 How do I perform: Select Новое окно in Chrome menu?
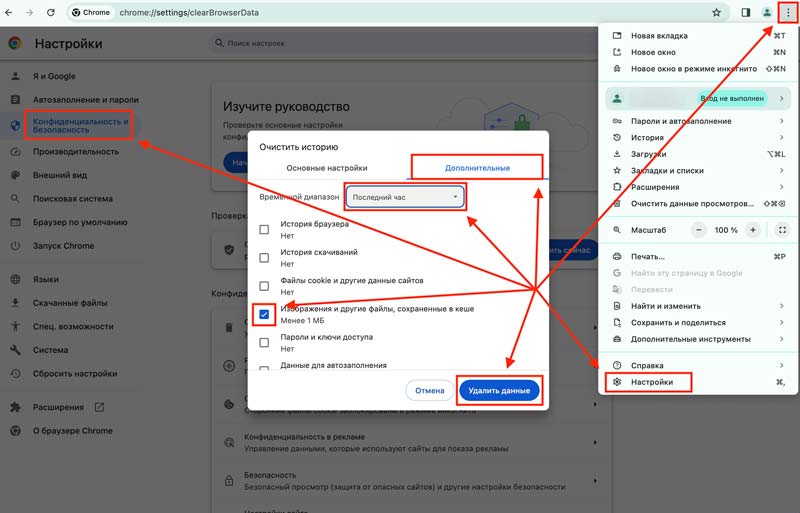point(698,52)
